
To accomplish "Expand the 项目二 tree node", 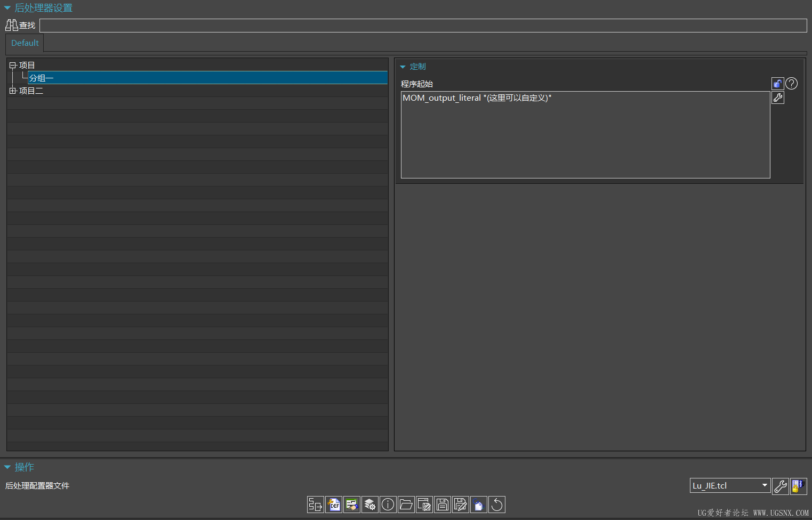I will click(x=13, y=91).
